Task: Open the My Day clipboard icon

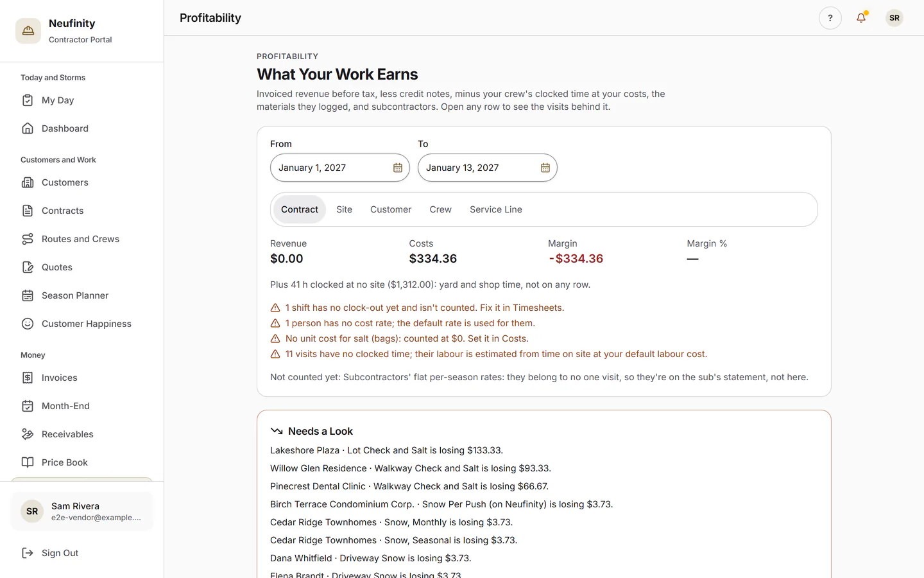Action: (x=28, y=100)
